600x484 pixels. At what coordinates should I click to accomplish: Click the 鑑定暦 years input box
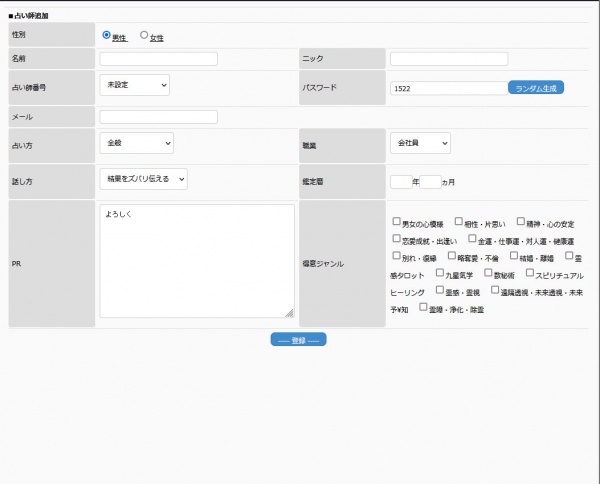400,182
